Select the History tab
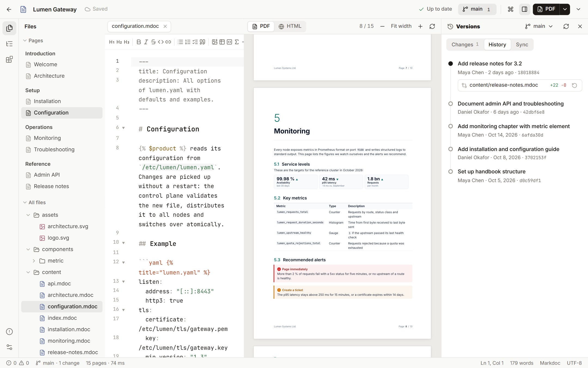588x368 pixels. tap(497, 44)
